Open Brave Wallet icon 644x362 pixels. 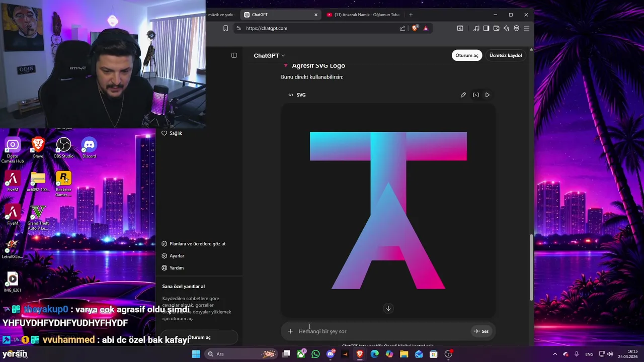coord(496,28)
